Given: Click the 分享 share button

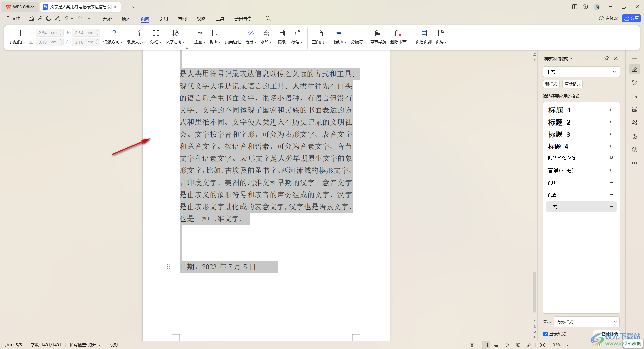Looking at the screenshot, I should (631, 18).
